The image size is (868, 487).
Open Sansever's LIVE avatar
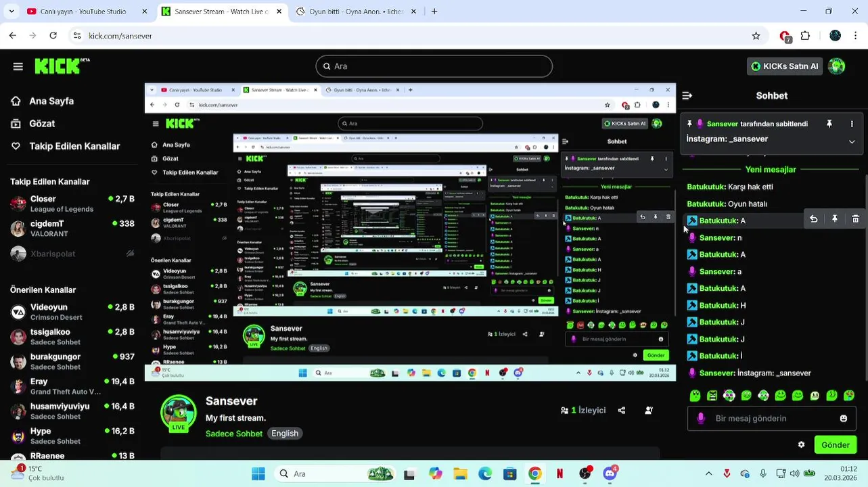(x=179, y=413)
